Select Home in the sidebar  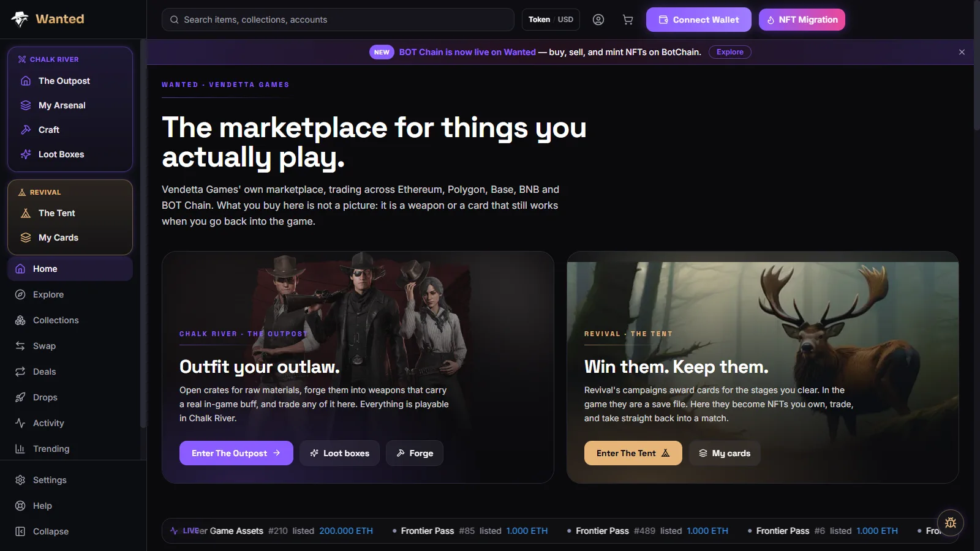point(70,269)
